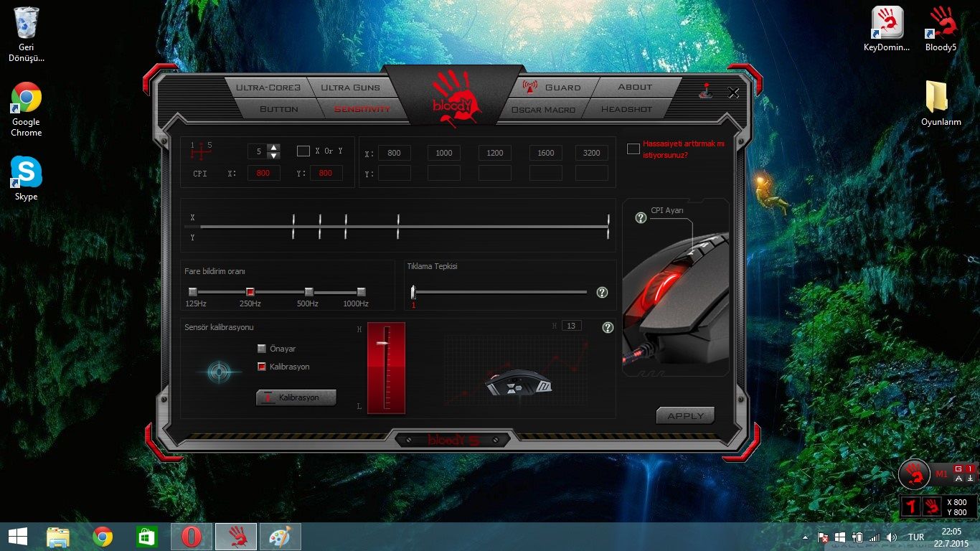
Task: Open Paint from the taskbar
Action: pos(280,537)
